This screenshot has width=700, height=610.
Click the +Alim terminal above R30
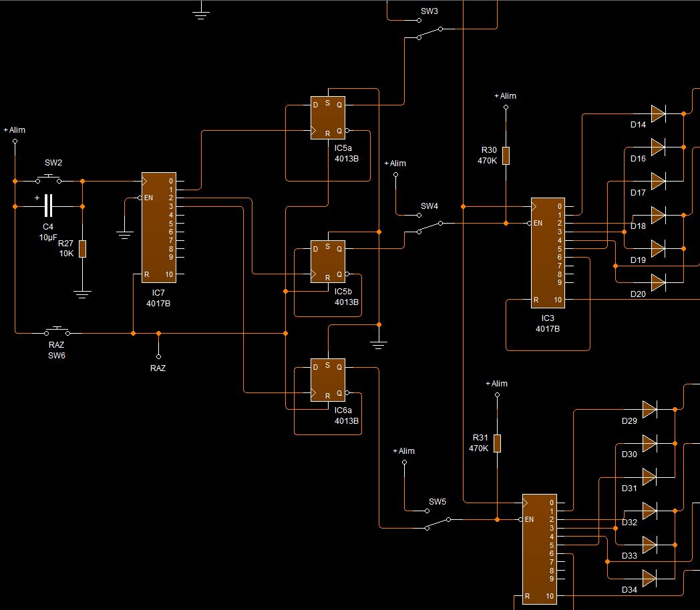click(x=506, y=105)
